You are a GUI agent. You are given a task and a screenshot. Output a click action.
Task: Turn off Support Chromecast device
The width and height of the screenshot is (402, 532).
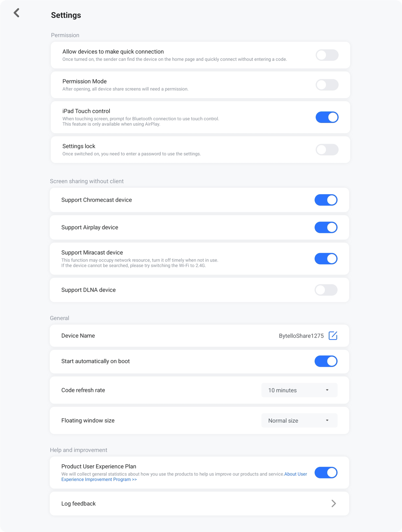pyautogui.click(x=326, y=200)
